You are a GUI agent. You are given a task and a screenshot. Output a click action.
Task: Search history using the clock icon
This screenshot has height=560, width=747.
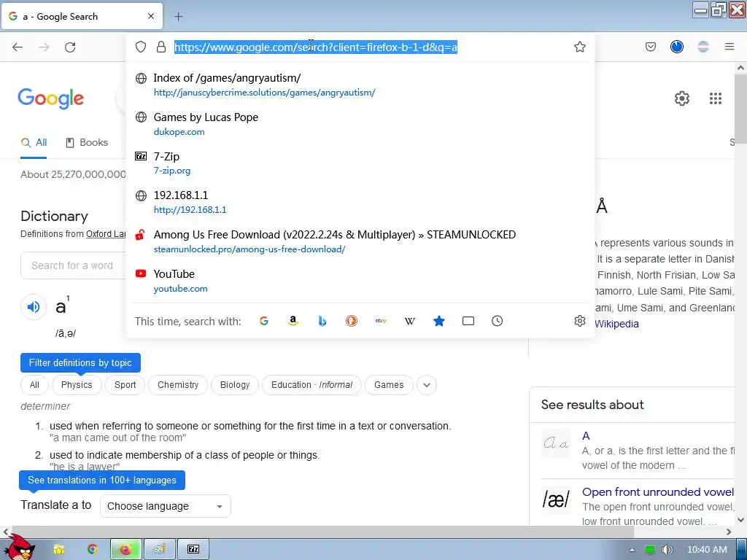click(498, 321)
